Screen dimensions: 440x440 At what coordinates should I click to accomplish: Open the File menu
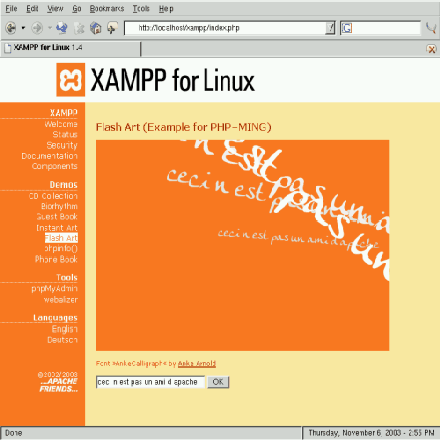(11, 9)
